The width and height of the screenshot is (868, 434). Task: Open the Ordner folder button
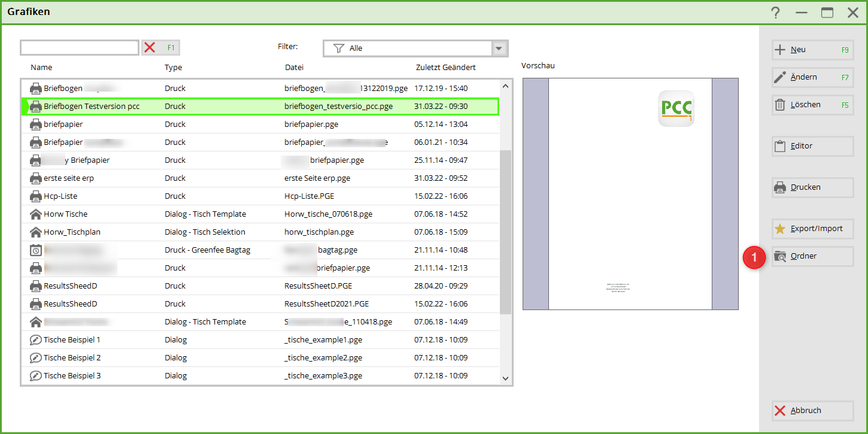(812, 256)
